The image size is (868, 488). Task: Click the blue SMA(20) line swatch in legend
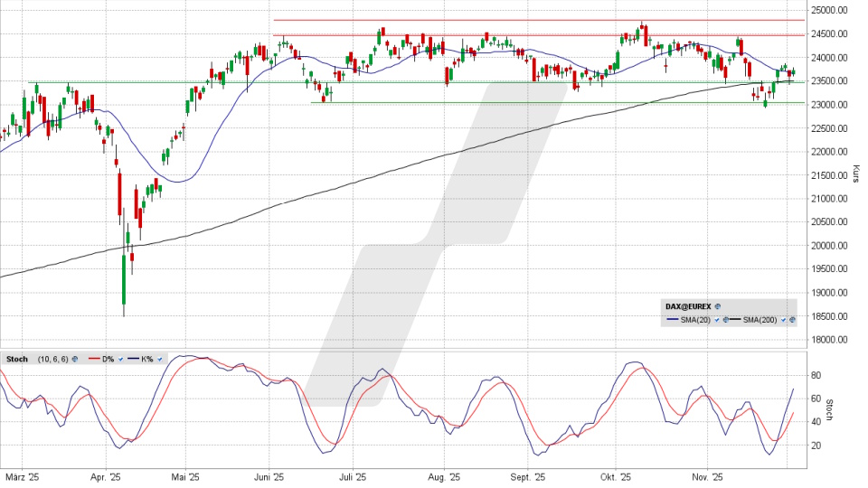[x=672, y=320]
